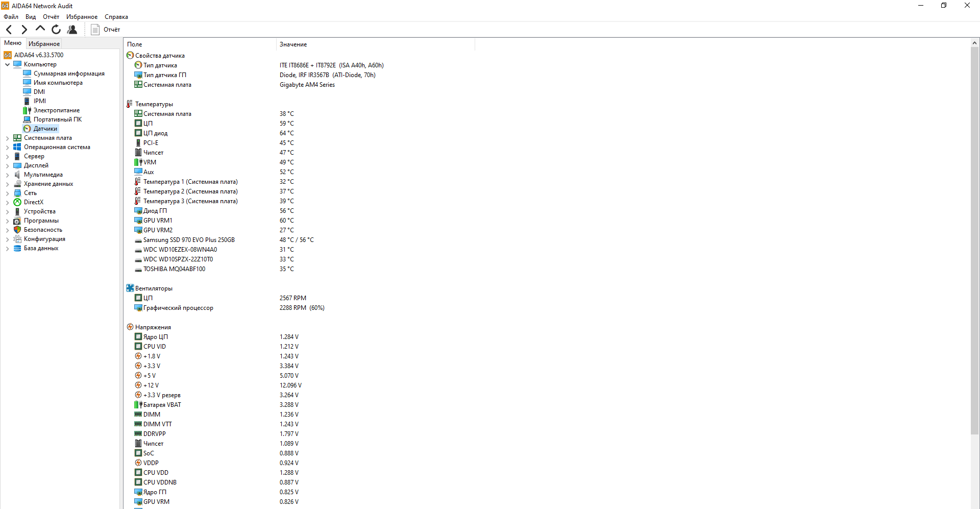Switch to the Избранное tab in sidebar

click(44, 44)
